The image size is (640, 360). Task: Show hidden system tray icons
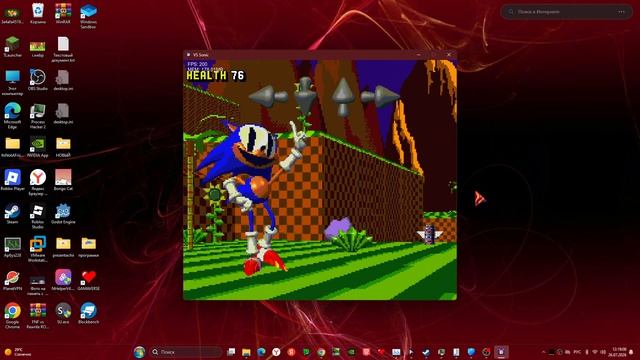coord(543,352)
